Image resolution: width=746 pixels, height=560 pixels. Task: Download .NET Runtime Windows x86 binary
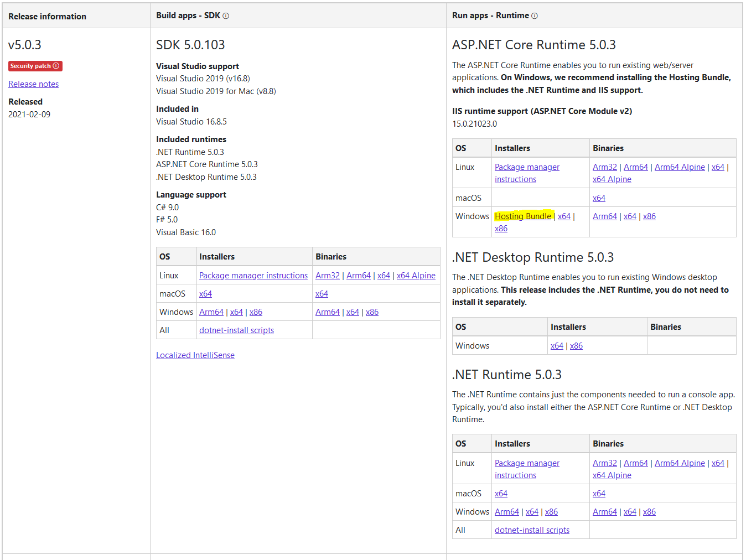649,512
